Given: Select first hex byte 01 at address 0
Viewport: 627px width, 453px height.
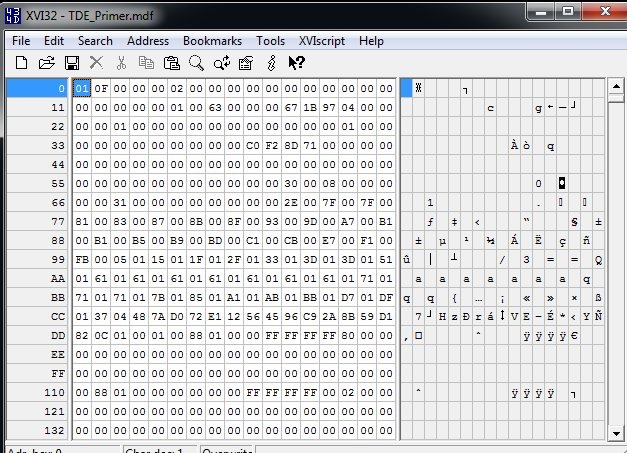Looking at the screenshot, I should coord(82,88).
